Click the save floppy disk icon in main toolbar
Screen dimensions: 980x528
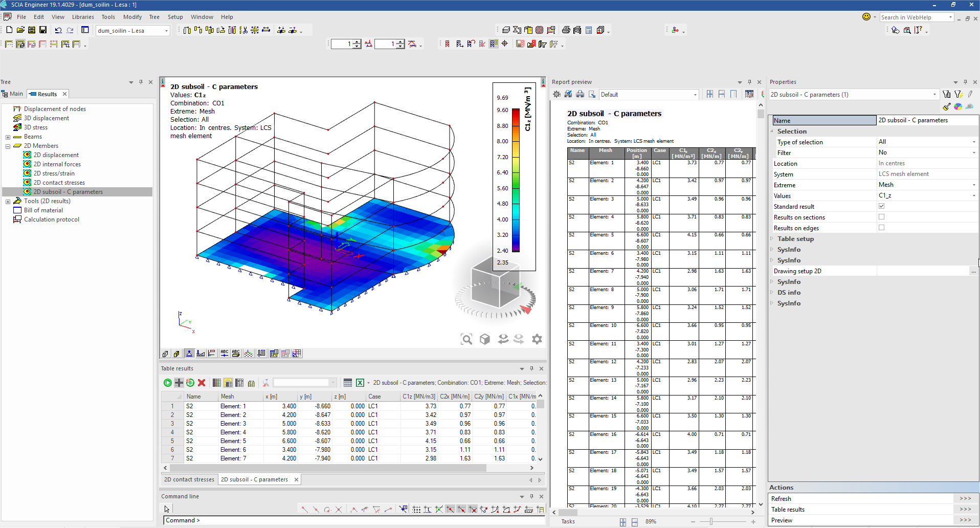[x=43, y=30]
